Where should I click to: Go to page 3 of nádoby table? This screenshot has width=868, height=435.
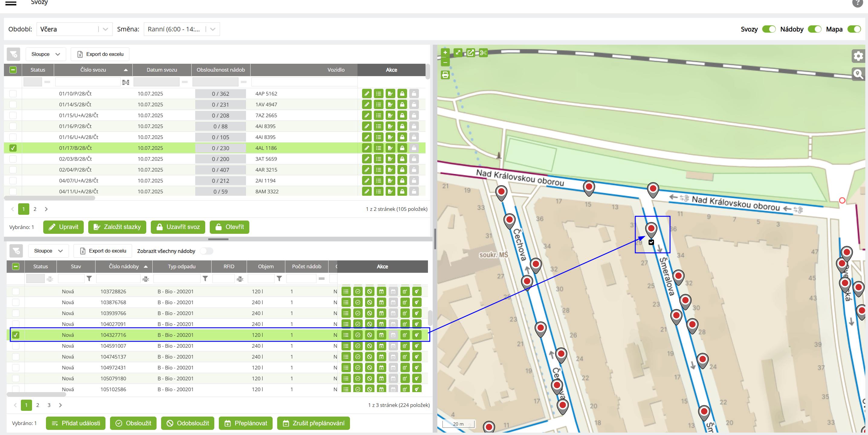tap(49, 405)
